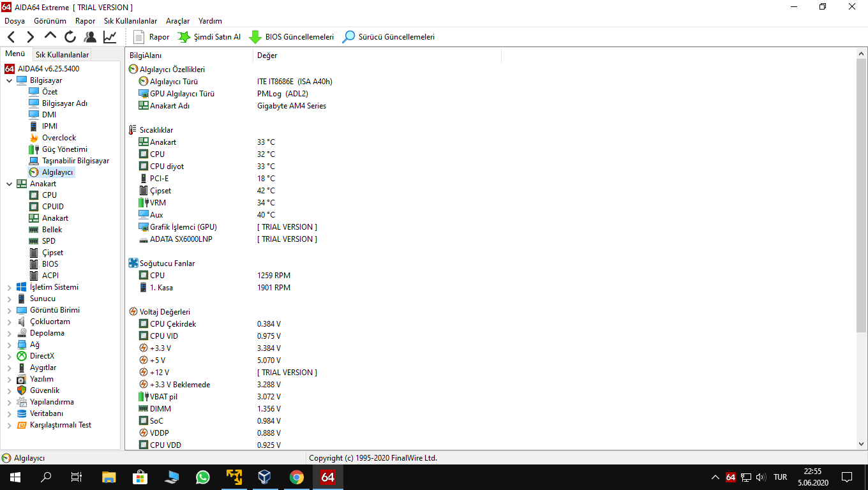This screenshot has width=868, height=490.
Task: Click the vertical scrollbar down arrow
Action: 861,444
